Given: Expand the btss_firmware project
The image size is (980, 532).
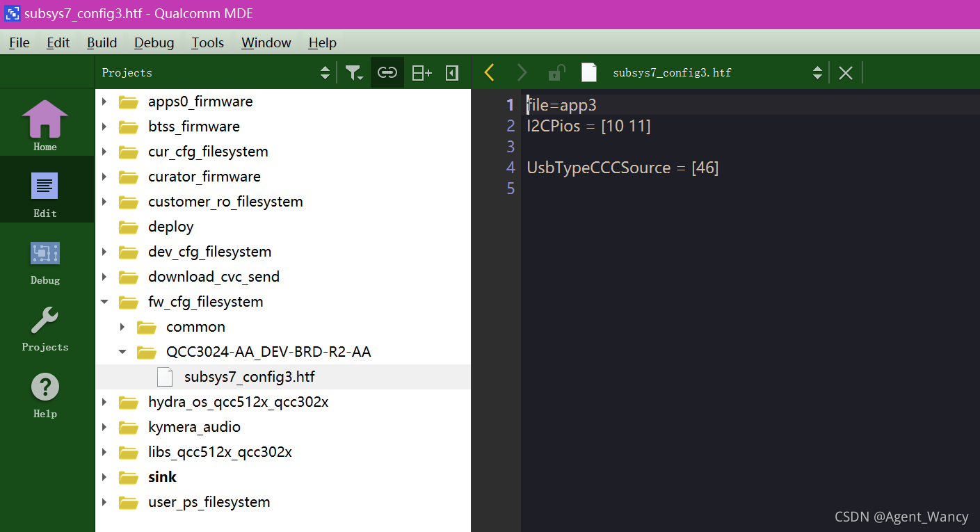Looking at the screenshot, I should click(x=104, y=127).
